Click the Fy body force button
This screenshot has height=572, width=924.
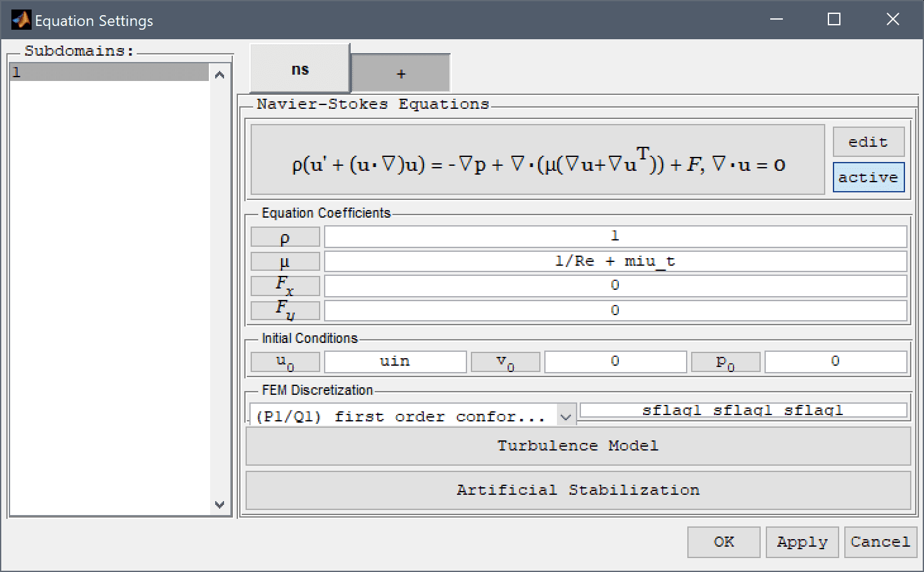point(285,311)
